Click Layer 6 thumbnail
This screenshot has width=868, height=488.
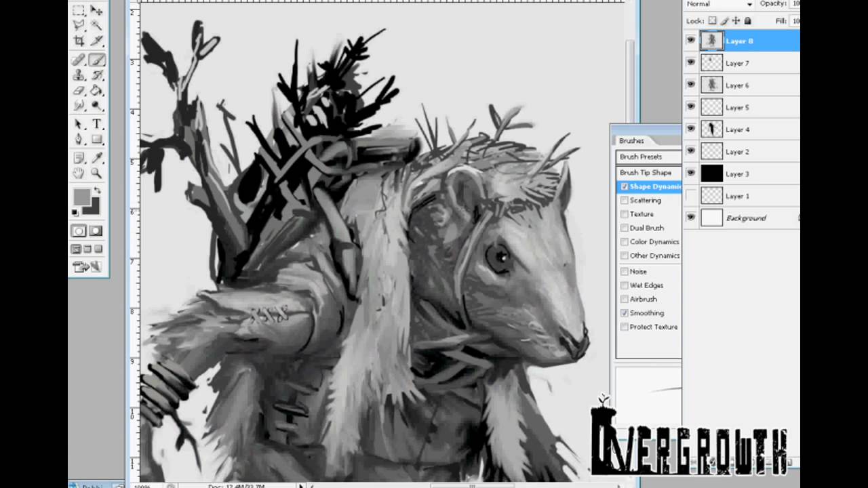pos(712,85)
